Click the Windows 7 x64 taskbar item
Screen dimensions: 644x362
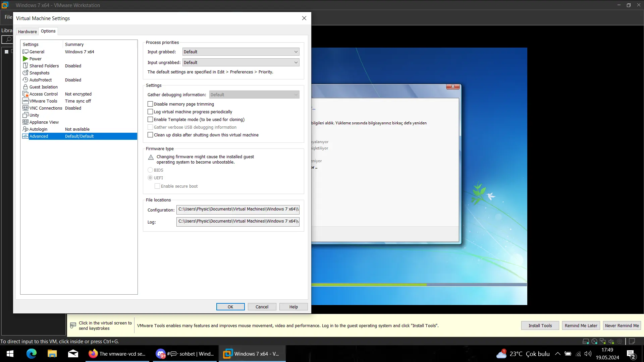[x=252, y=354]
